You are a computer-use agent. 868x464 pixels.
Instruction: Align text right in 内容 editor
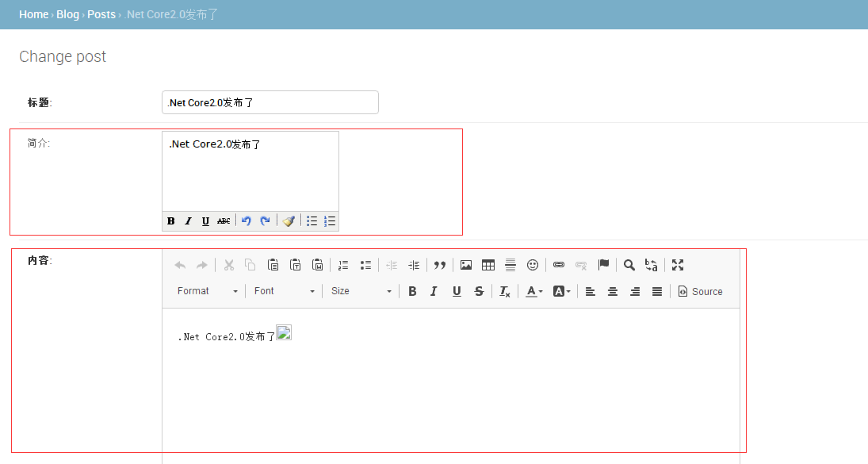[x=635, y=291]
